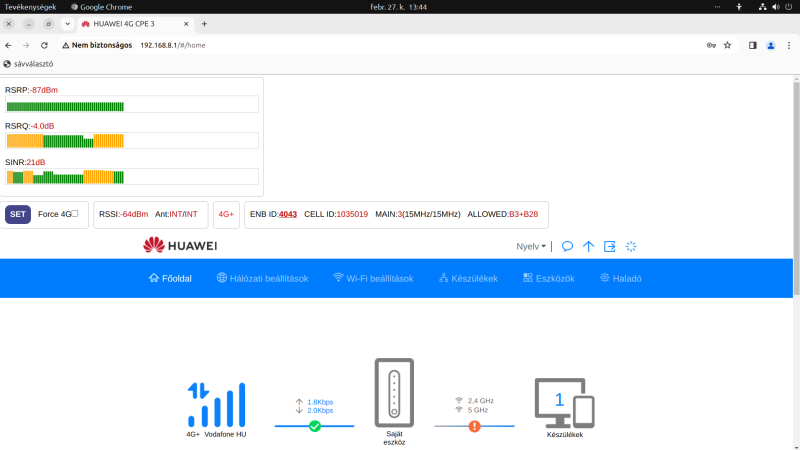Click the RSRP signal history bar
Viewport: 800px width, 450px height.
pyautogui.click(x=132, y=106)
